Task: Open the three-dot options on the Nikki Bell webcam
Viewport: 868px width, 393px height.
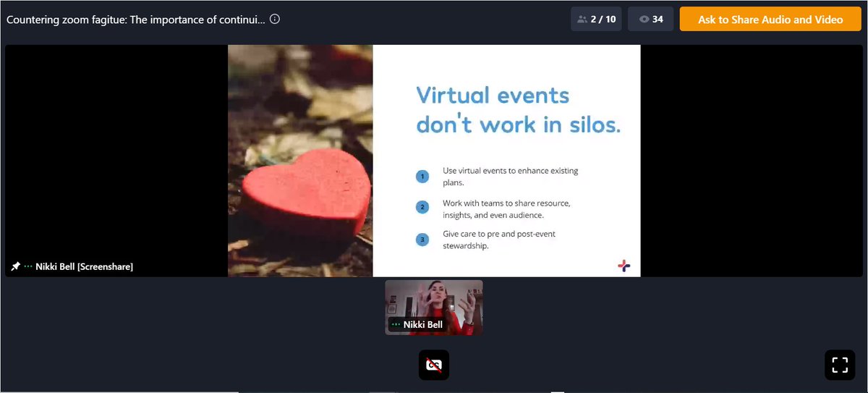Action: [x=396, y=325]
